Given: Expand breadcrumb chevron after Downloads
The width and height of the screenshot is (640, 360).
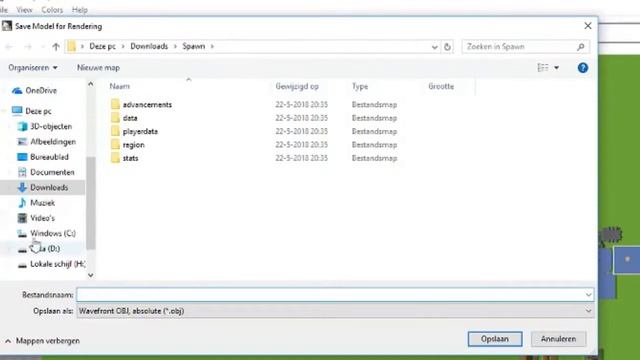Looking at the screenshot, I should tap(175, 47).
